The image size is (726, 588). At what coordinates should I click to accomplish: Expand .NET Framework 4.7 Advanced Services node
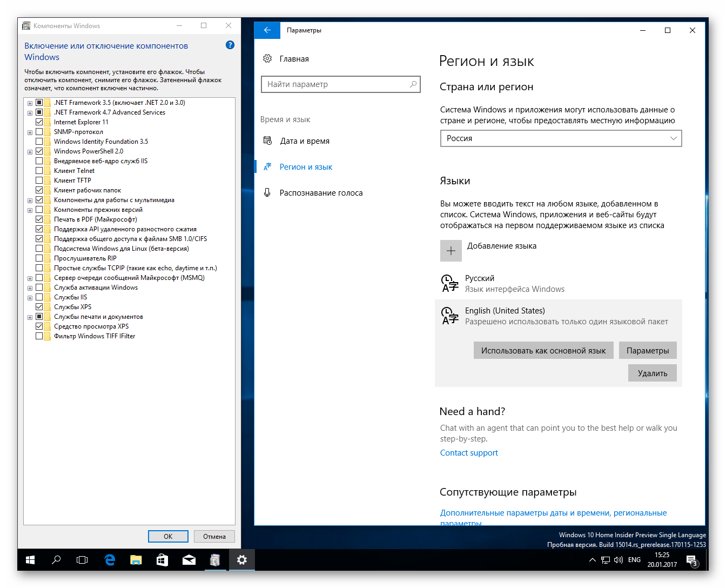coord(30,112)
